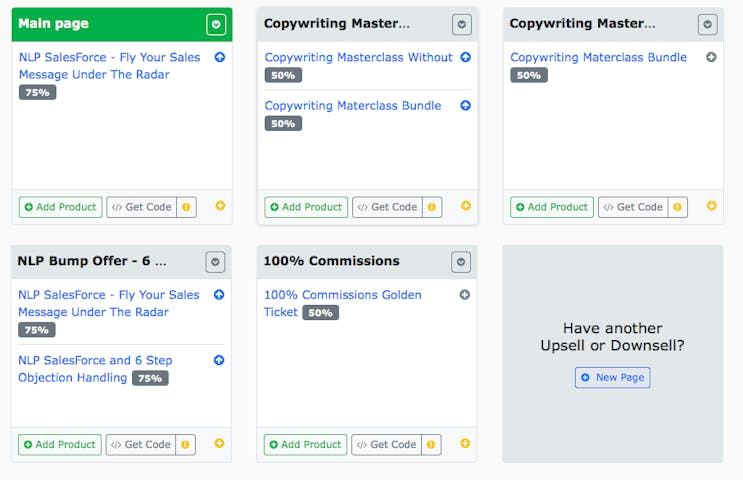Create a New Page for upsell or downsell
Screen dimensions: 743x480
[x=612, y=377]
